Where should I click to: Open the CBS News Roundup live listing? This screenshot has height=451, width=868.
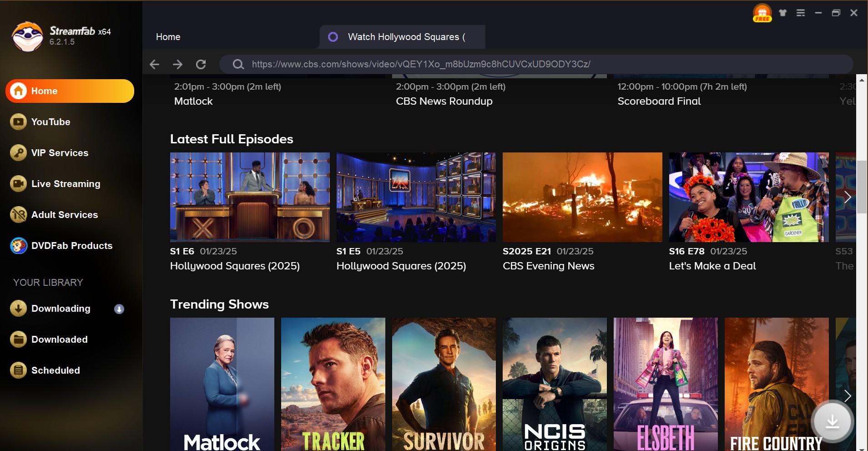(x=444, y=101)
